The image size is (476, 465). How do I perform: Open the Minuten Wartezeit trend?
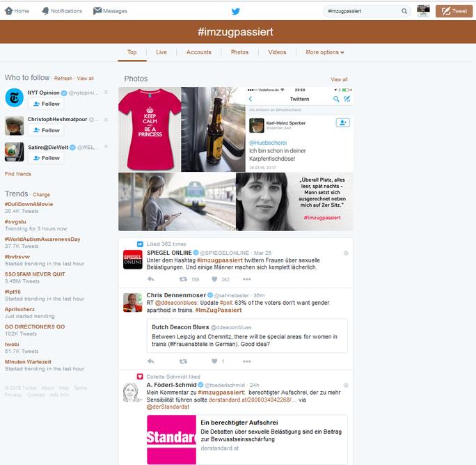point(28,362)
